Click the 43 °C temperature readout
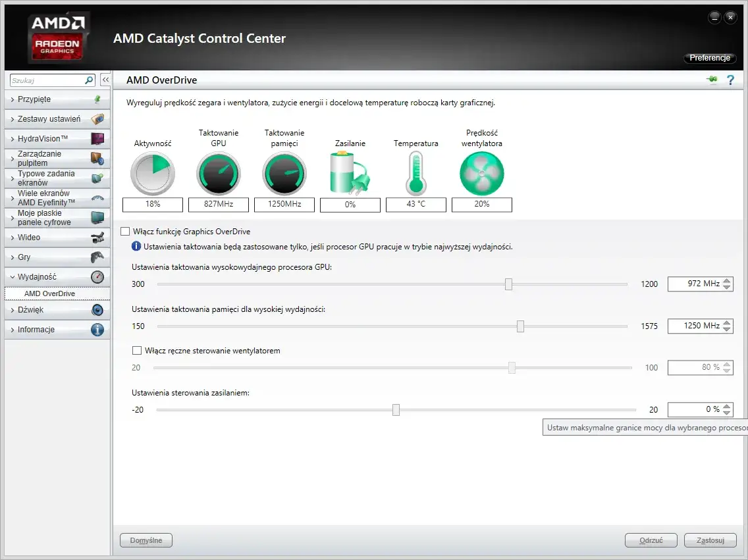The height and width of the screenshot is (560, 748). coord(416,204)
